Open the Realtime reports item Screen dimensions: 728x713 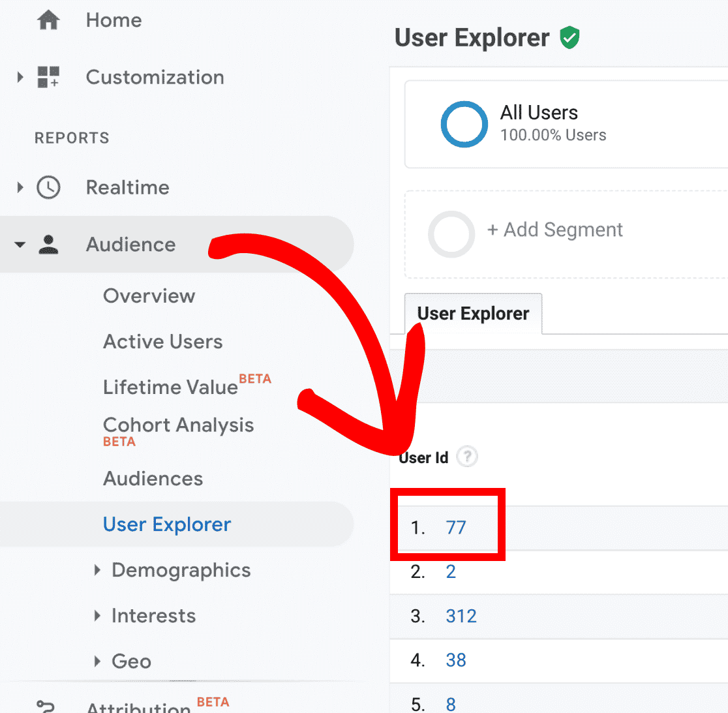click(x=128, y=187)
